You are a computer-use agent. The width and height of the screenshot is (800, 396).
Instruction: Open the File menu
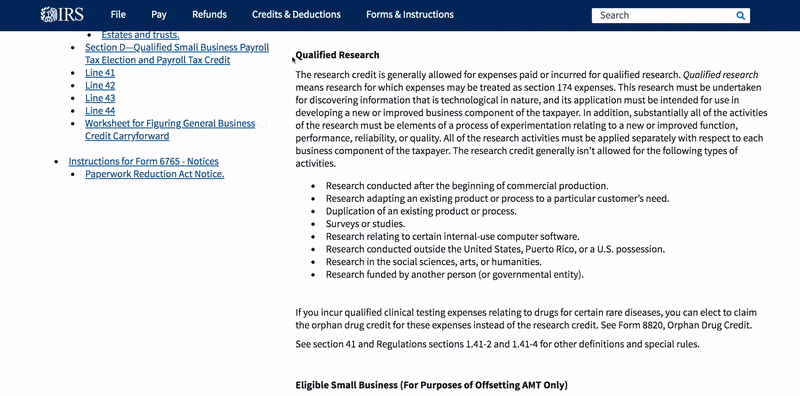pos(118,15)
